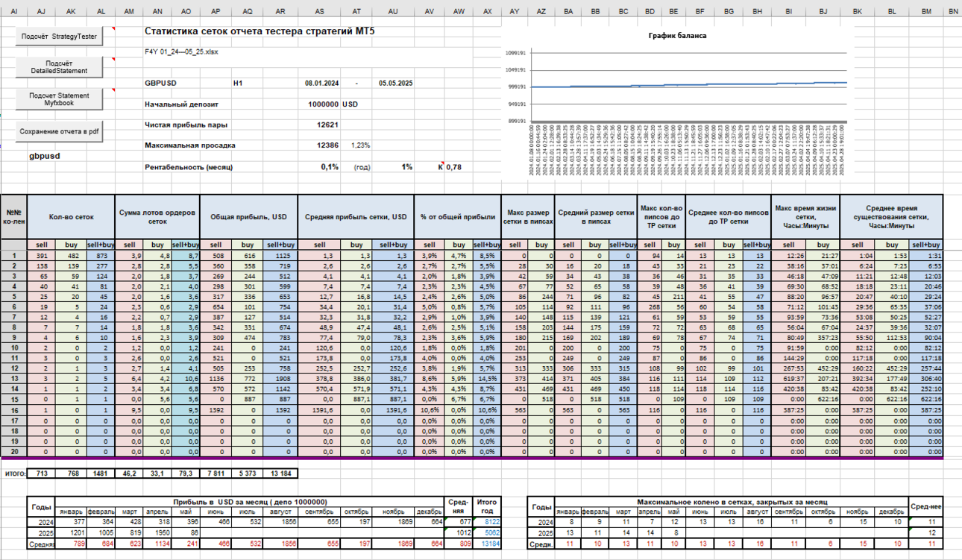Viewport: 962px width, 560px height.
Task: Select totals cell "1481"
Action: pyautogui.click(x=100, y=474)
